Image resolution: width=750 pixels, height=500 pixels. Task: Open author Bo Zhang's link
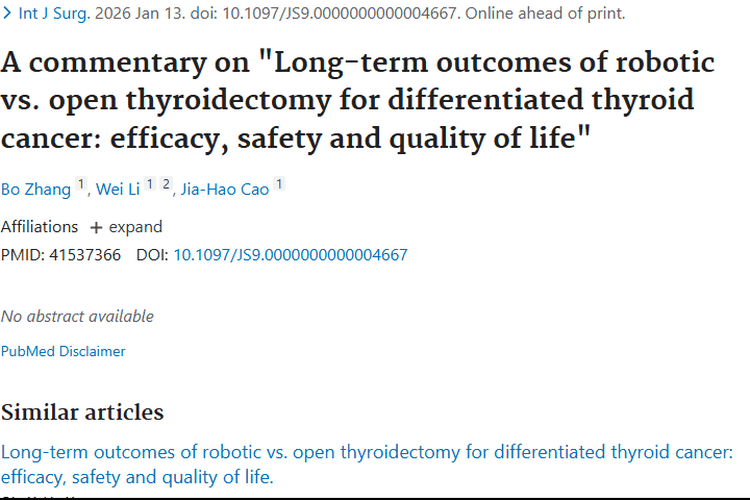(36, 189)
